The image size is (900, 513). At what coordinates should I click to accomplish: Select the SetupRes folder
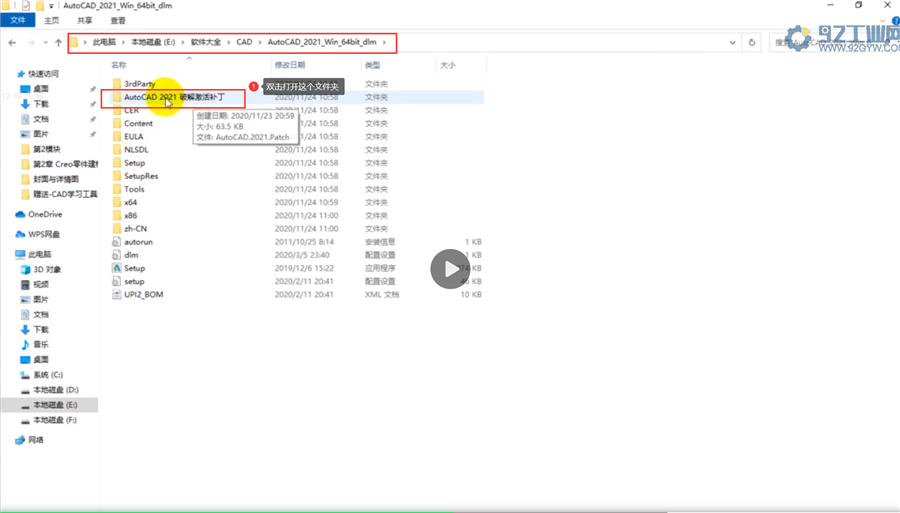[141, 176]
